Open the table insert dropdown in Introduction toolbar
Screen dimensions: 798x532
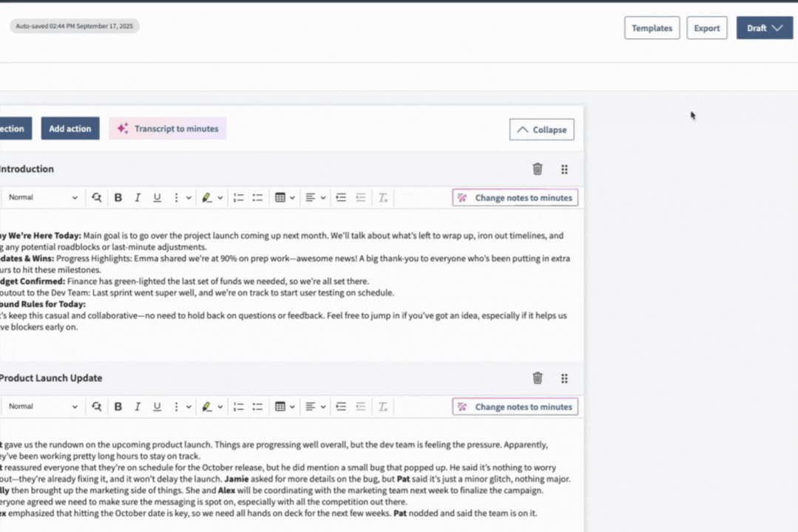point(285,197)
